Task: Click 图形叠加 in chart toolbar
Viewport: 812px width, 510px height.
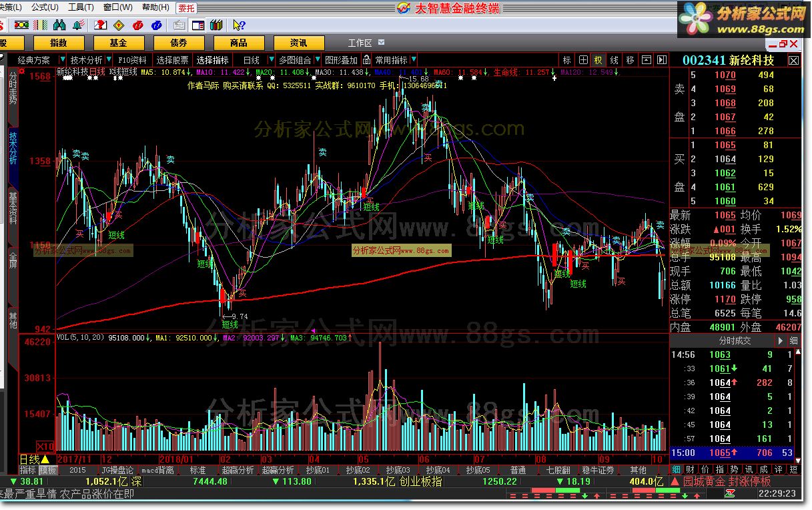Action: click(x=341, y=60)
